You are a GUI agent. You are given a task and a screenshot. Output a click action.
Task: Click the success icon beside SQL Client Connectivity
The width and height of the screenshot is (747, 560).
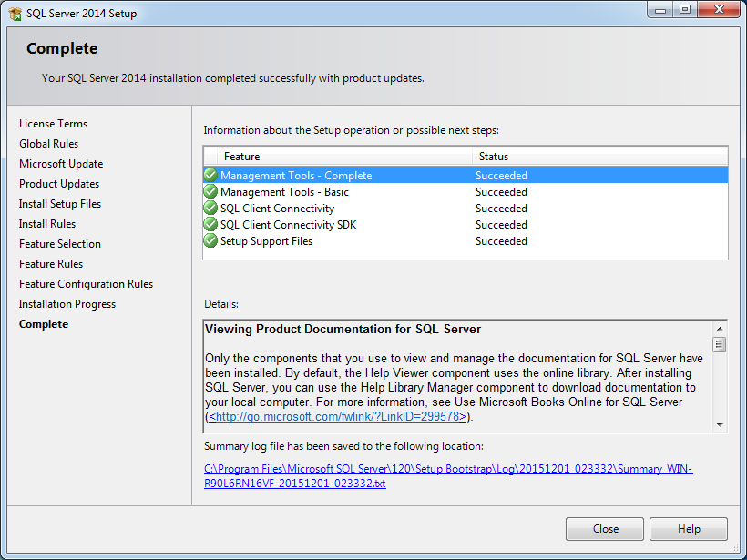210,209
